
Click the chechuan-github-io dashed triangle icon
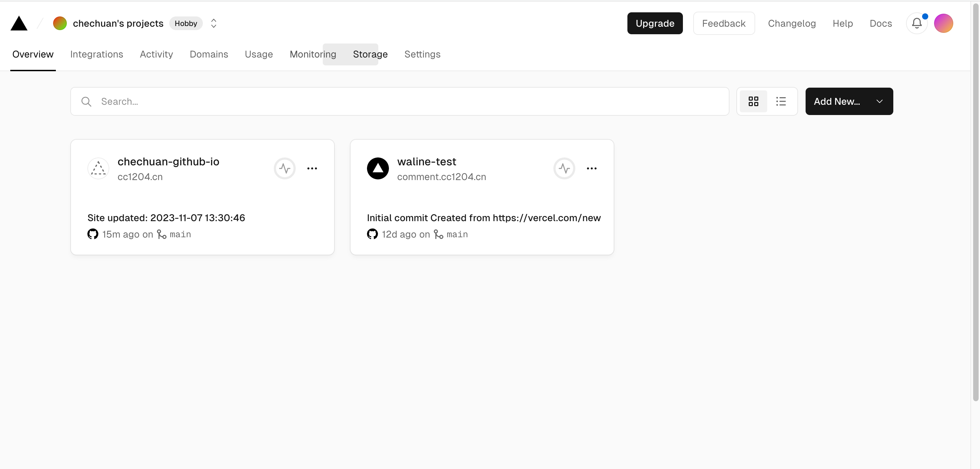tap(98, 168)
